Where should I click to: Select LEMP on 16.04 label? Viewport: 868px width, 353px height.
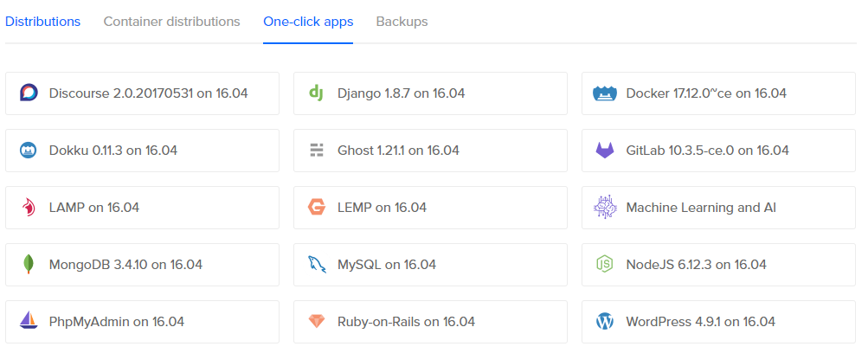tap(382, 208)
